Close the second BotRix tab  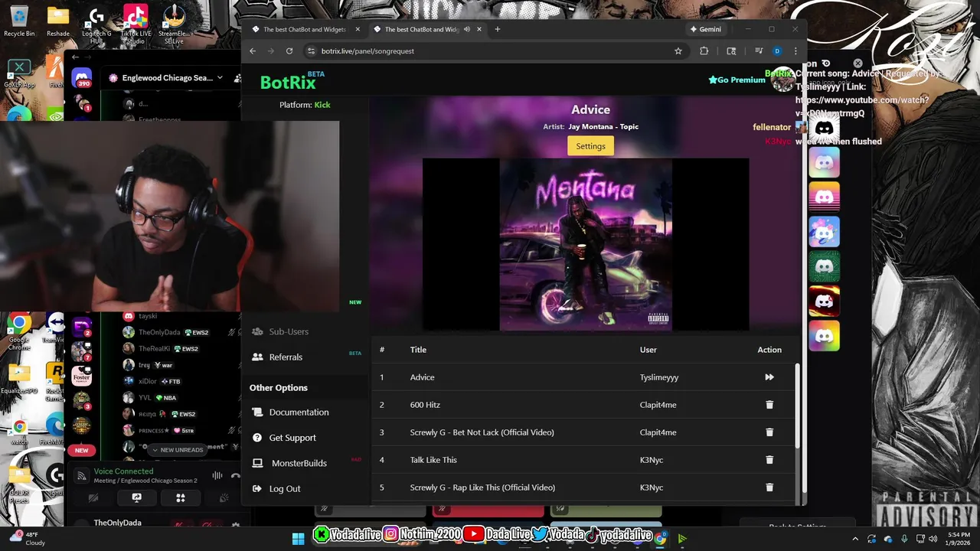coord(479,29)
